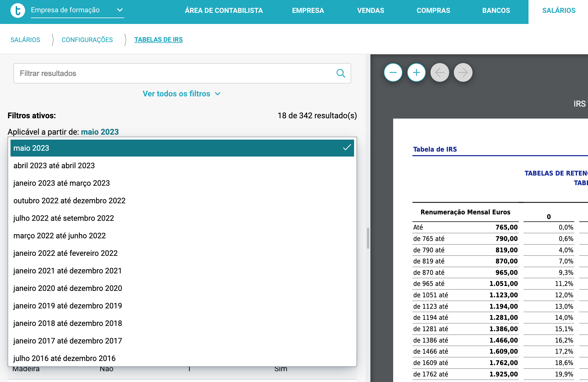This screenshot has height=382, width=588.
Task: Click the list scrollbar handle
Action: point(368,238)
